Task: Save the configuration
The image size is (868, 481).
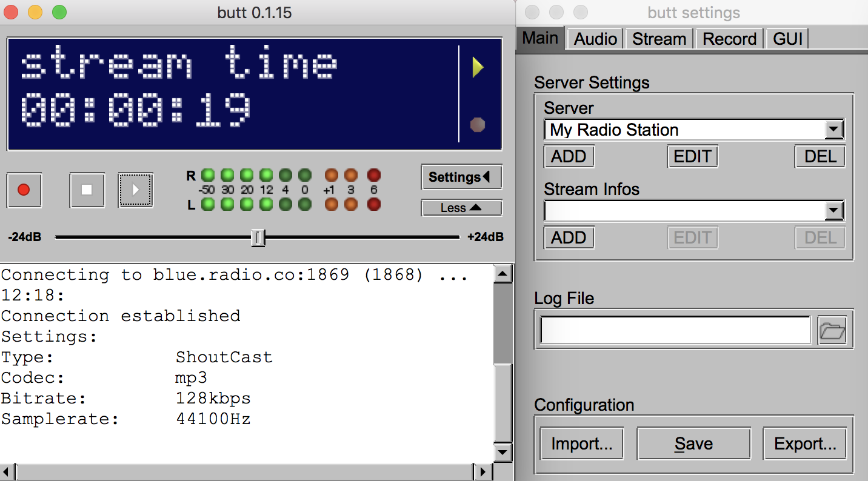Action: coord(693,444)
